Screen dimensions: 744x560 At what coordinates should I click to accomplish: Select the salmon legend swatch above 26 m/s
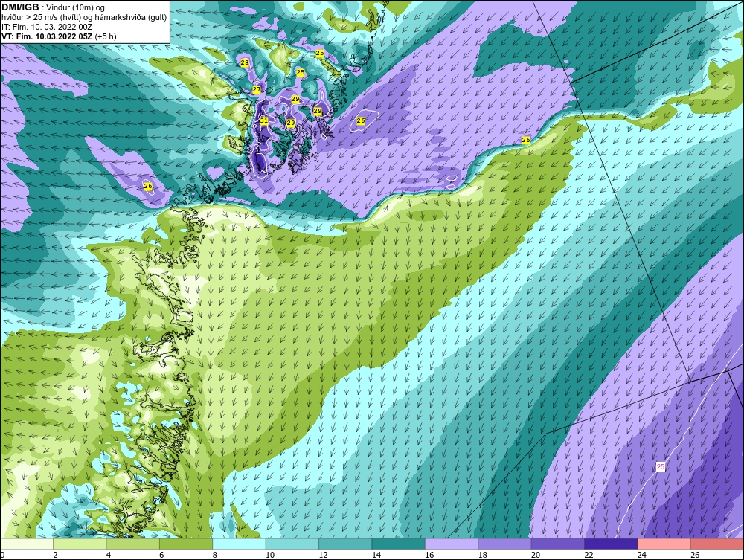pyautogui.click(x=717, y=544)
